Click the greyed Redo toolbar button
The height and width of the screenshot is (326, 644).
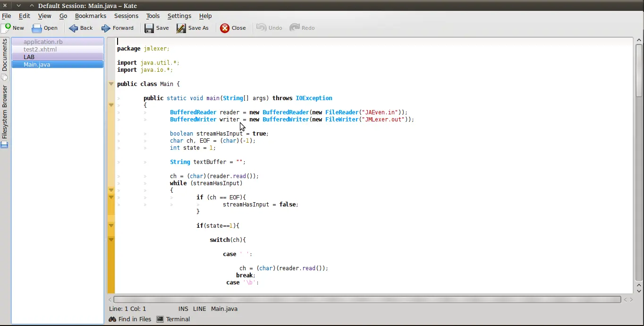click(302, 28)
